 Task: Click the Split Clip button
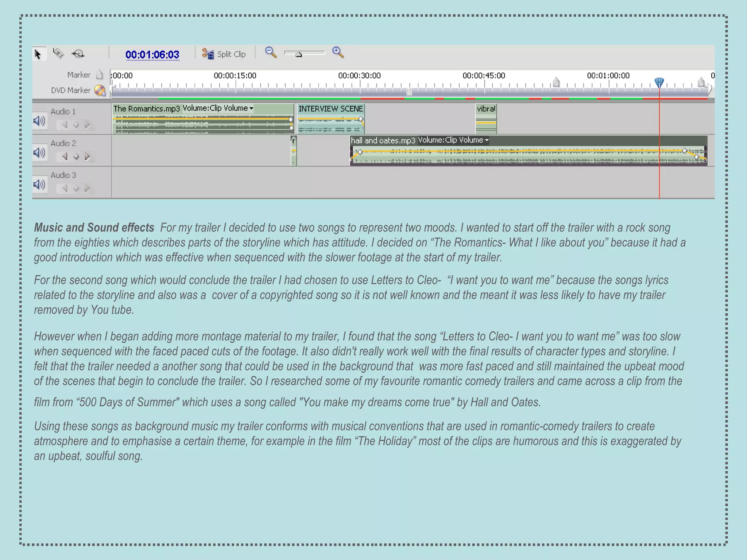(x=224, y=54)
